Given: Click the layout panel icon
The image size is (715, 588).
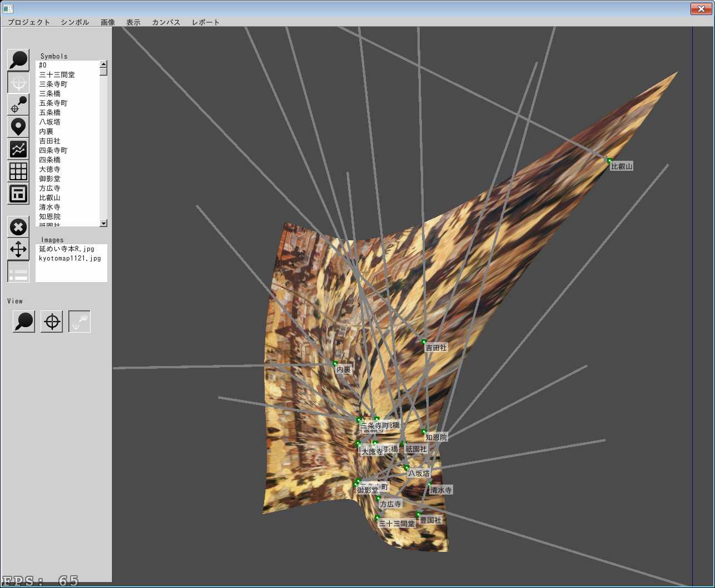Looking at the screenshot, I should coord(18,194).
